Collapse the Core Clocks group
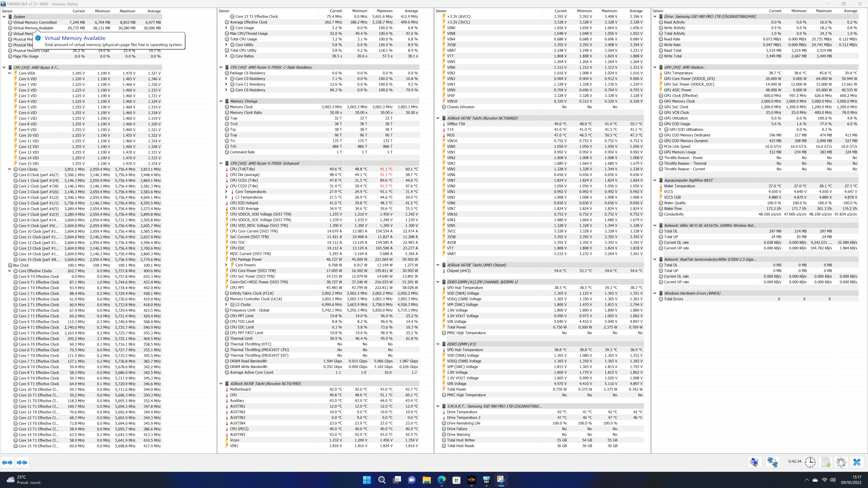 tap(9, 169)
